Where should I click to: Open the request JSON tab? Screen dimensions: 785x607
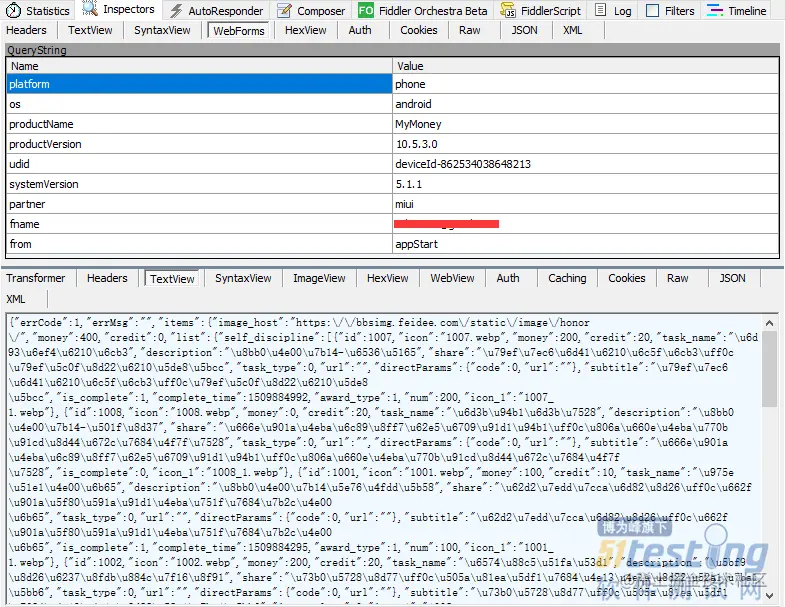click(x=524, y=30)
